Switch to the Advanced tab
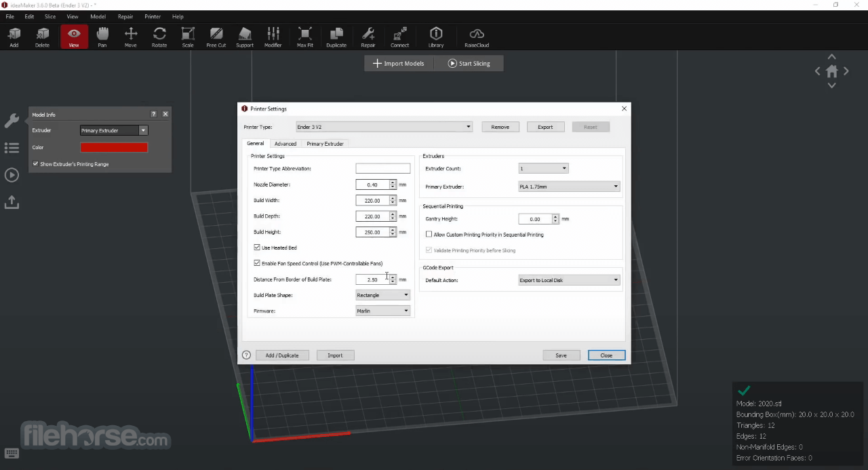Screen dimensions: 868x470 285,144
